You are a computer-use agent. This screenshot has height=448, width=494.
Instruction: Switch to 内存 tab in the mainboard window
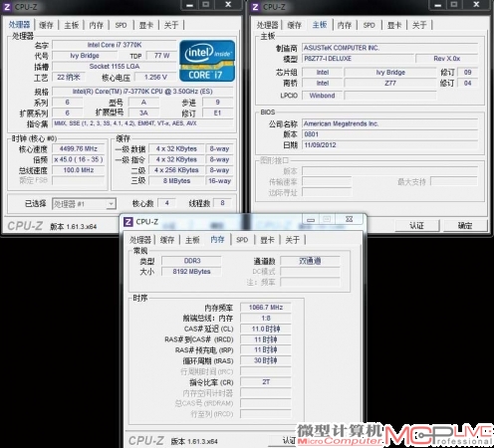click(x=345, y=25)
